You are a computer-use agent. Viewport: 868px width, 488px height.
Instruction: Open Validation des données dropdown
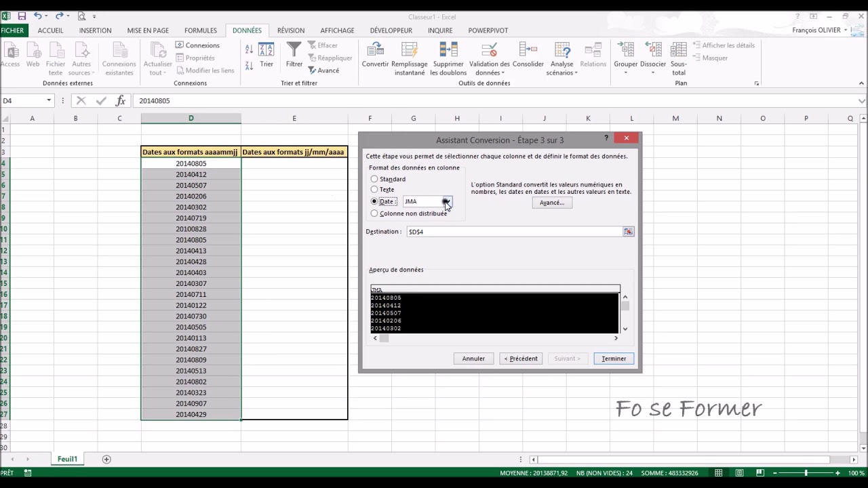(489, 68)
